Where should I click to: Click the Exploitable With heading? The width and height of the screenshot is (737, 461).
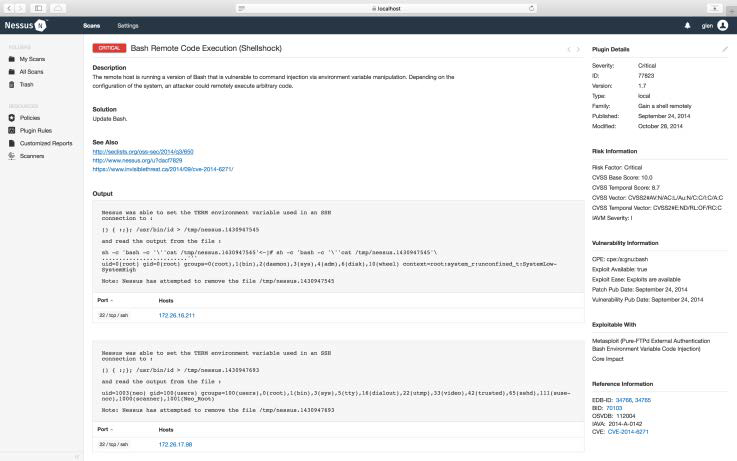pos(614,325)
